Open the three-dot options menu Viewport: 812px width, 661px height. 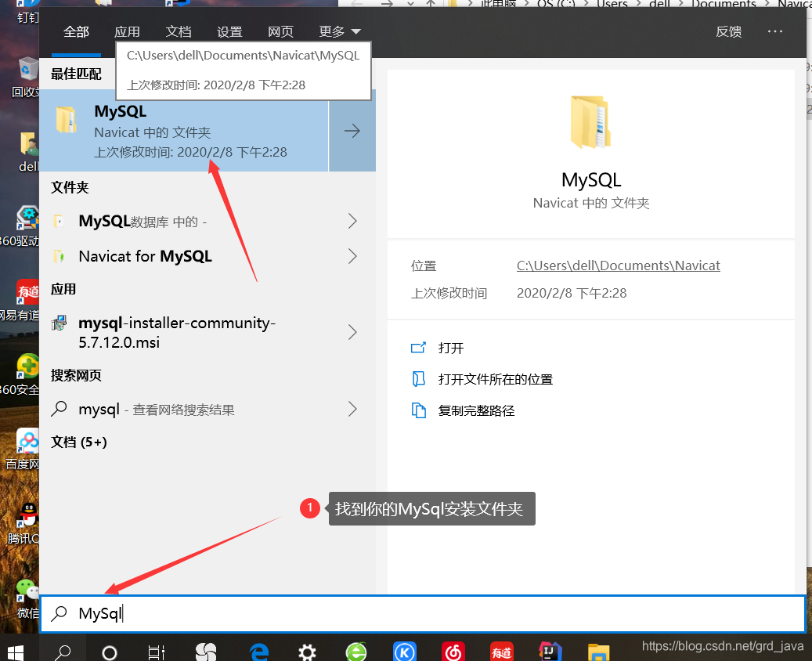point(775,31)
